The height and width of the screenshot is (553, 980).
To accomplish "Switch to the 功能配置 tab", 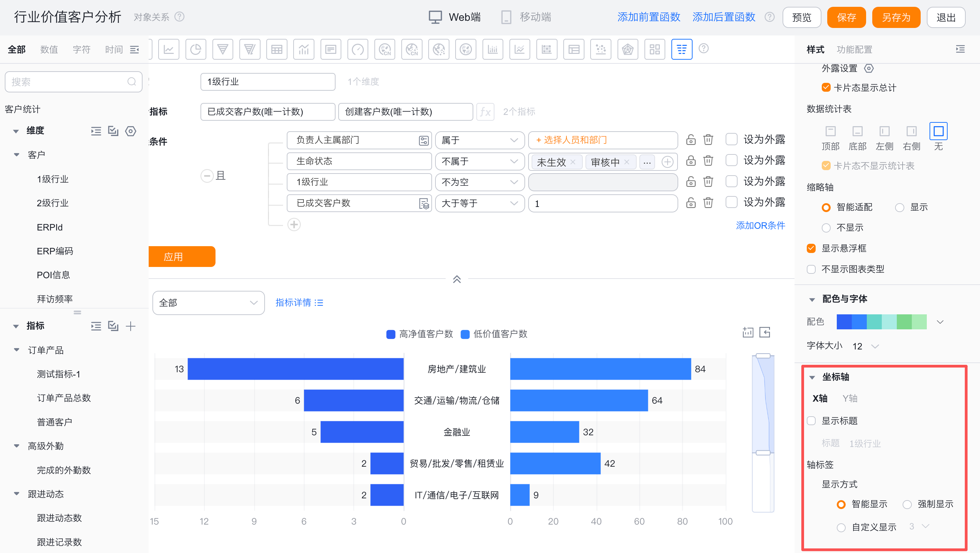I will coord(854,49).
